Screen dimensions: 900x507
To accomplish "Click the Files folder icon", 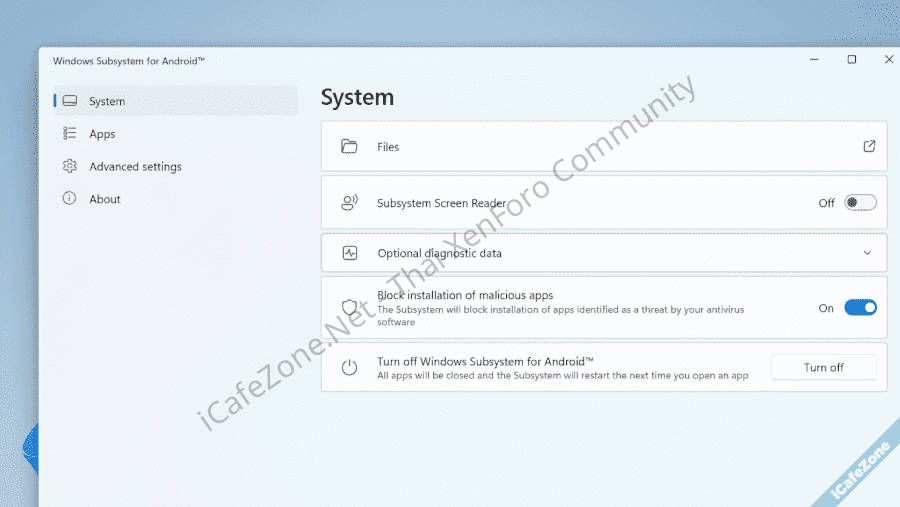I will click(x=349, y=147).
